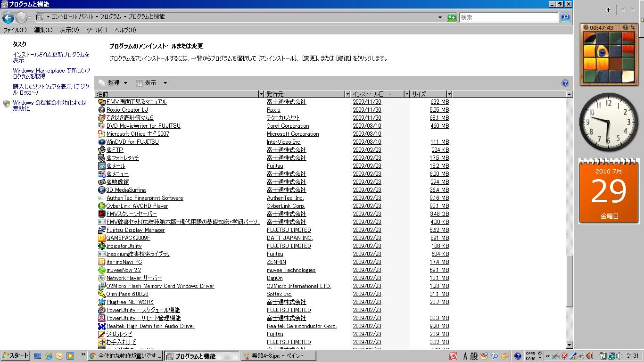
Task: Click the 検索 search input field
Action: click(509, 17)
